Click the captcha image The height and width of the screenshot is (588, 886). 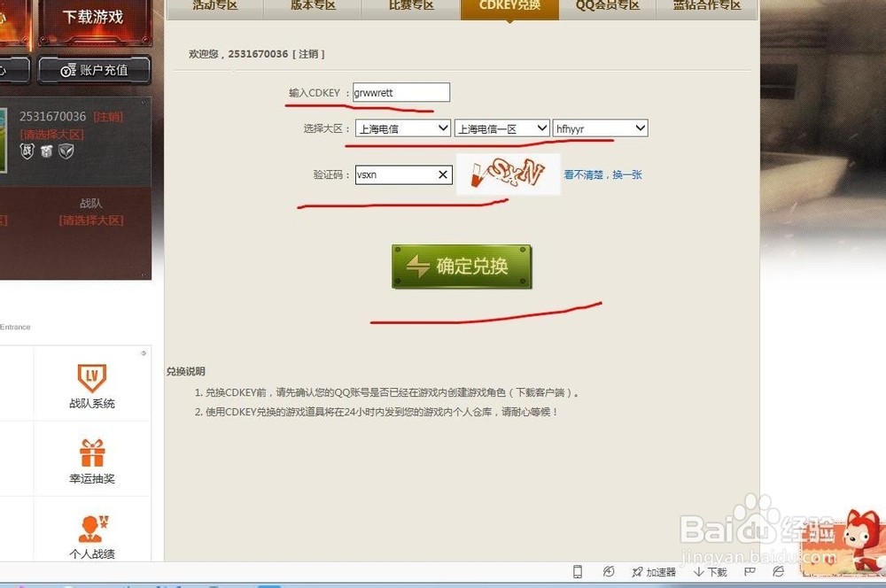point(508,174)
